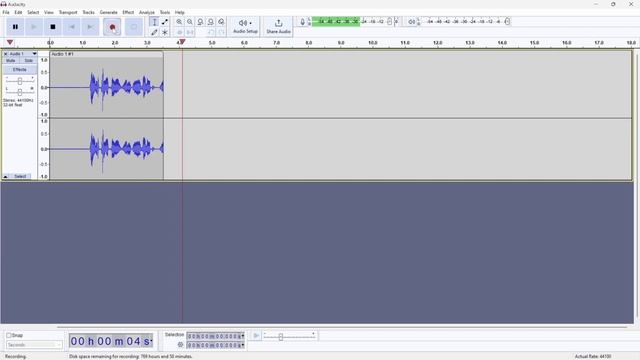Click the Play button
The image size is (640, 360).
coord(34,27)
